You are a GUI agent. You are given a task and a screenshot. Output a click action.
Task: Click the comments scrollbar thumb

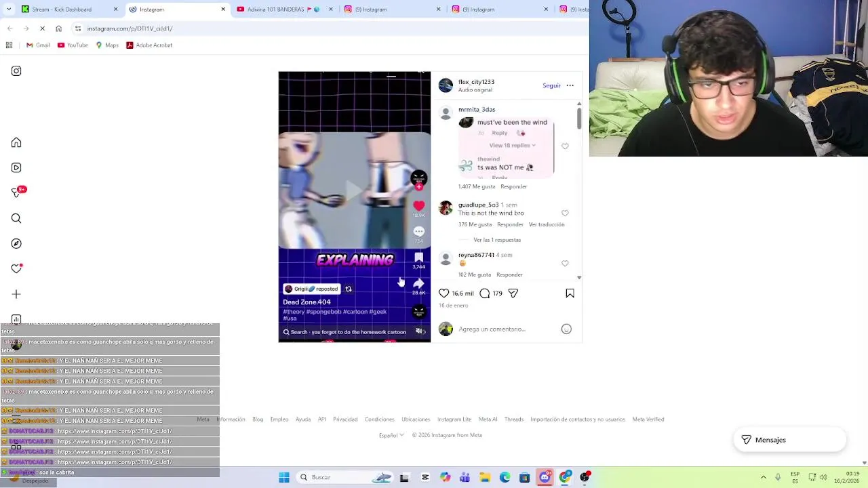[579, 118]
